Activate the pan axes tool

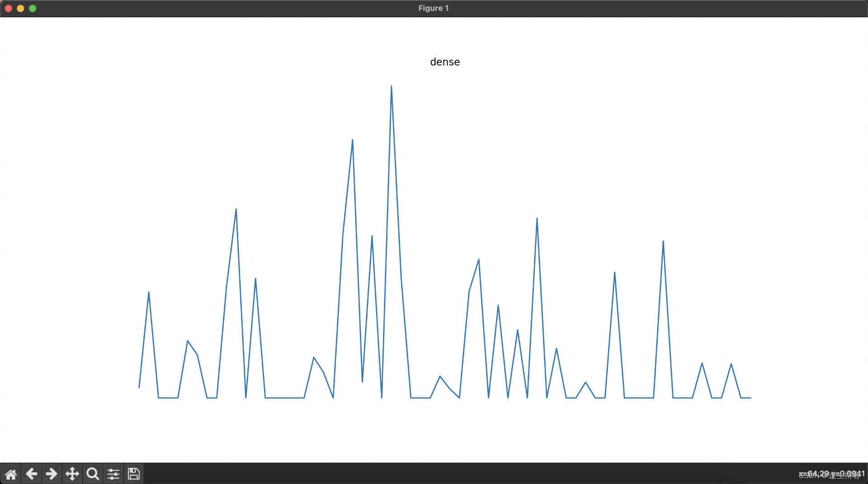tap(72, 474)
